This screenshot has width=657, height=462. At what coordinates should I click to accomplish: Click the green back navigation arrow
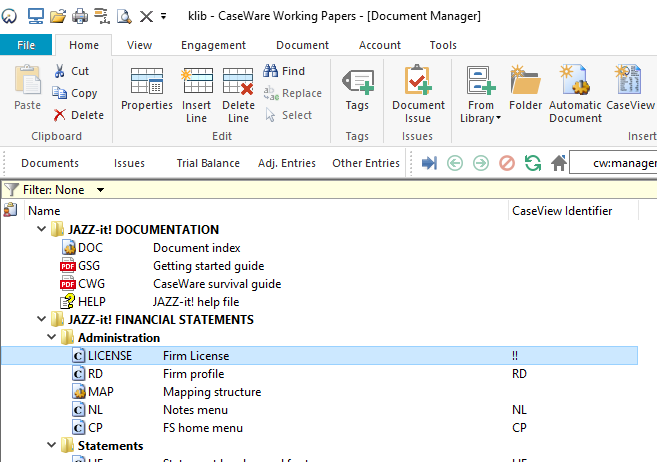(455, 163)
